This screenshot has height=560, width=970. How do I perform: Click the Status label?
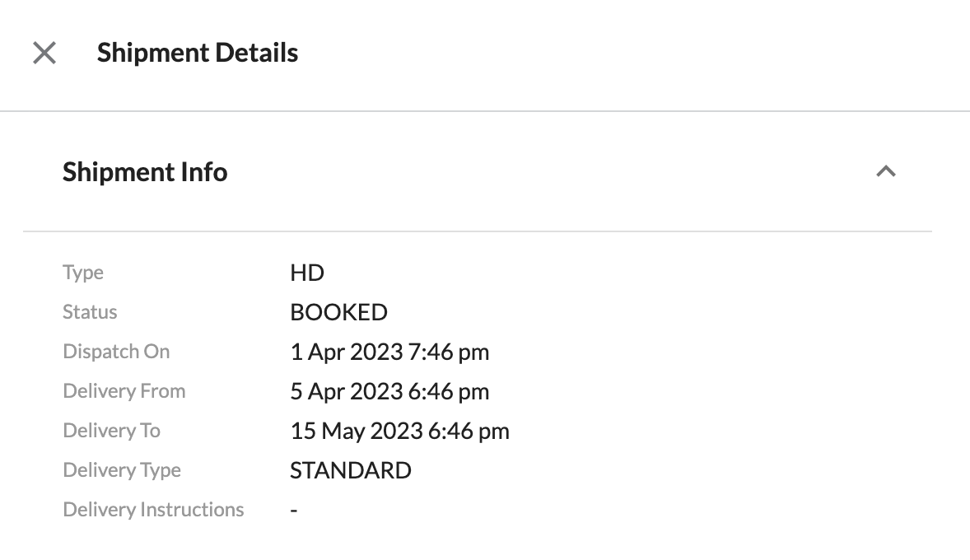(x=90, y=312)
